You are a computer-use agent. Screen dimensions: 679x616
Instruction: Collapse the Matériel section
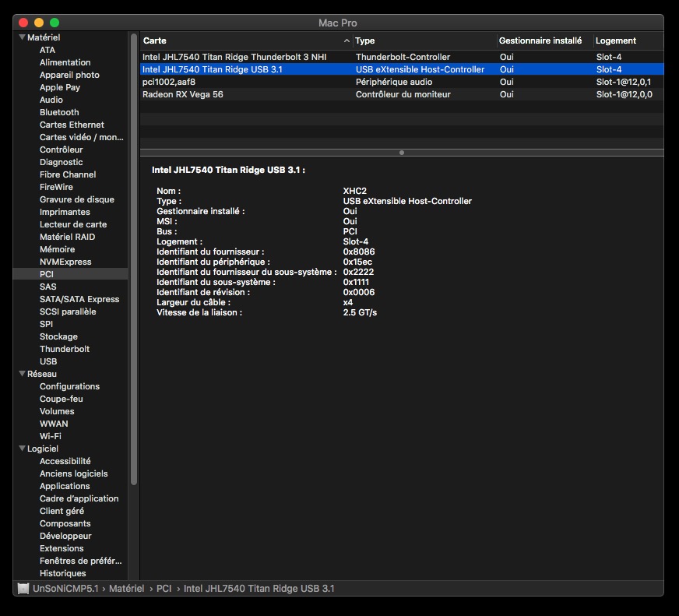pos(22,37)
